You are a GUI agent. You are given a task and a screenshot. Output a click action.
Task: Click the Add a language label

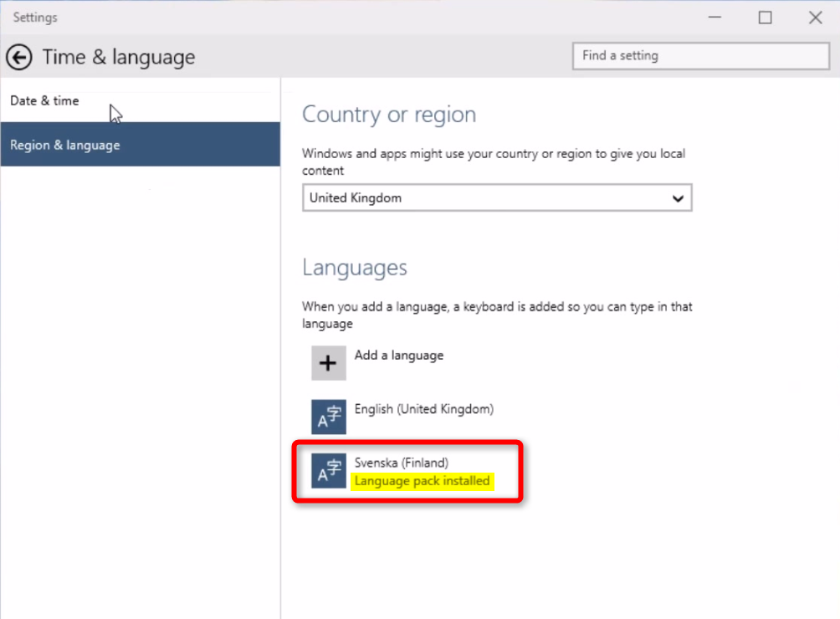[x=399, y=356]
